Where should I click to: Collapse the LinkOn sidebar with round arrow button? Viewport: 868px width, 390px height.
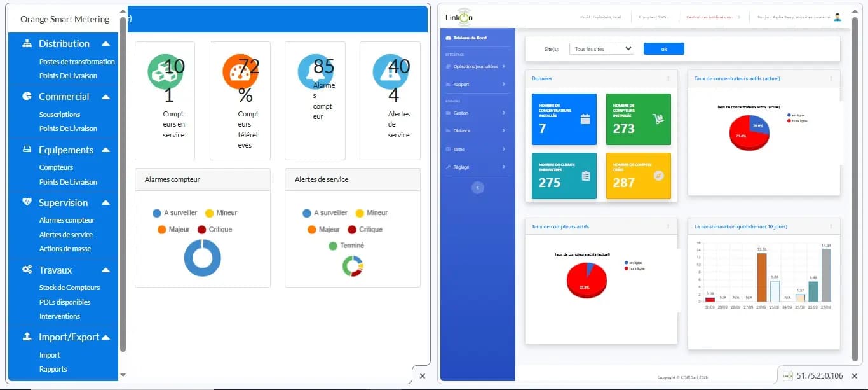(478, 188)
